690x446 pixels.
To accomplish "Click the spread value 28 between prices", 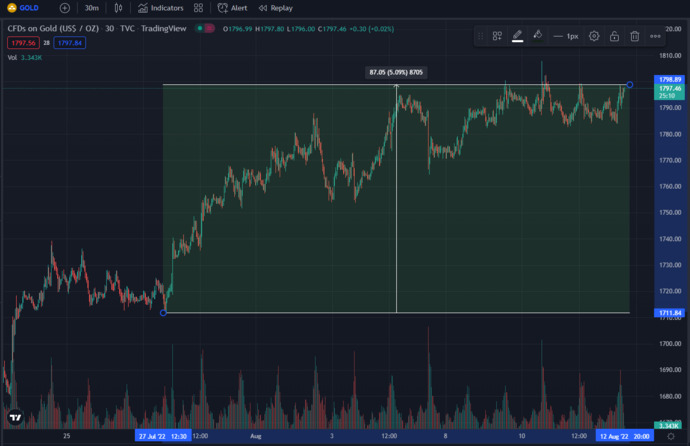I will coord(46,43).
